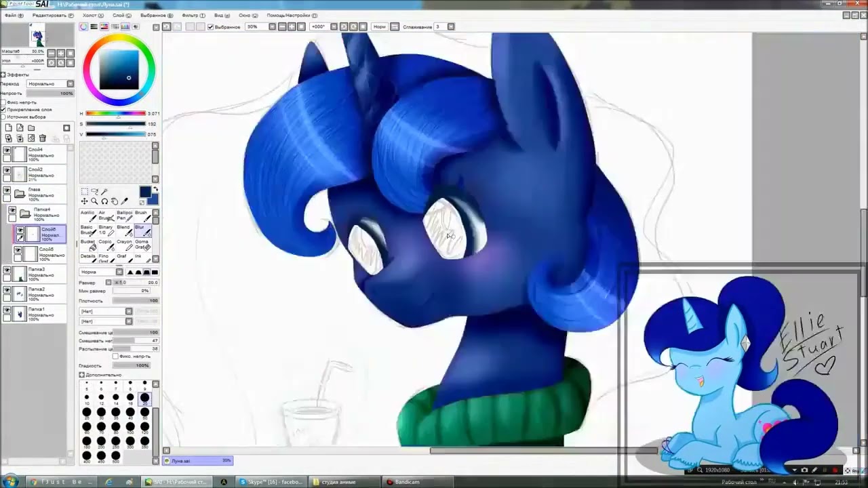This screenshot has height=488, width=868.
Task: Select the Rotate view tool
Action: click(104, 201)
